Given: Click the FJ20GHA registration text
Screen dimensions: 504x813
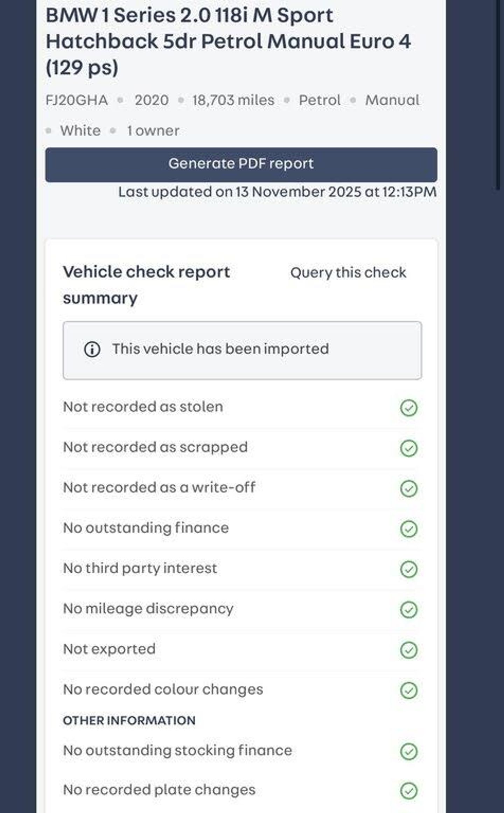Looking at the screenshot, I should click(77, 100).
